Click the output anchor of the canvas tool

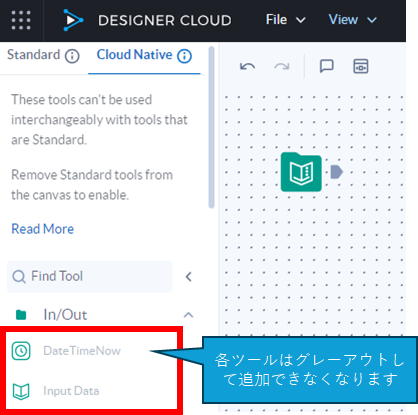pyautogui.click(x=336, y=172)
